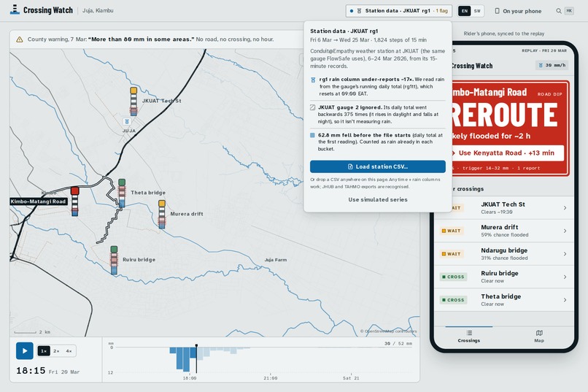This screenshot has width=588, height=392.
Task: Click the Ruiru bridge map label
Action: (139, 260)
